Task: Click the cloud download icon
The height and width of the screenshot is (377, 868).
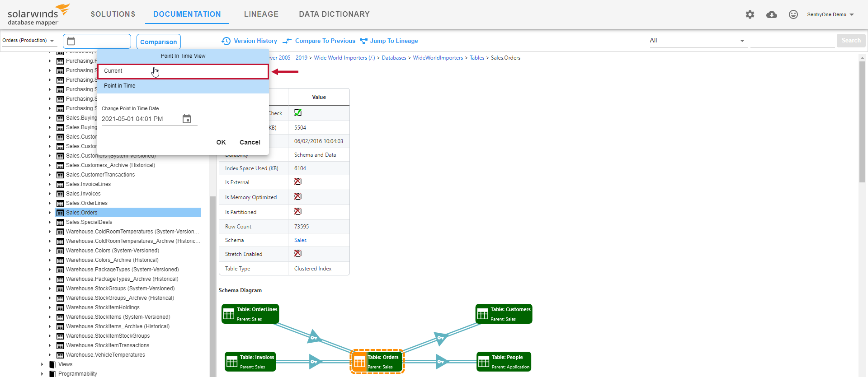Action: (x=772, y=14)
